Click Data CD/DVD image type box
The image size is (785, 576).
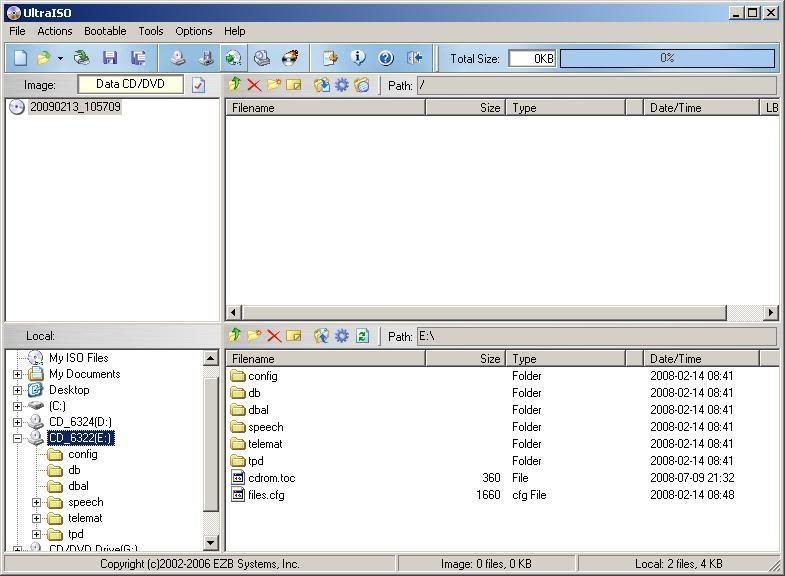[x=131, y=84]
